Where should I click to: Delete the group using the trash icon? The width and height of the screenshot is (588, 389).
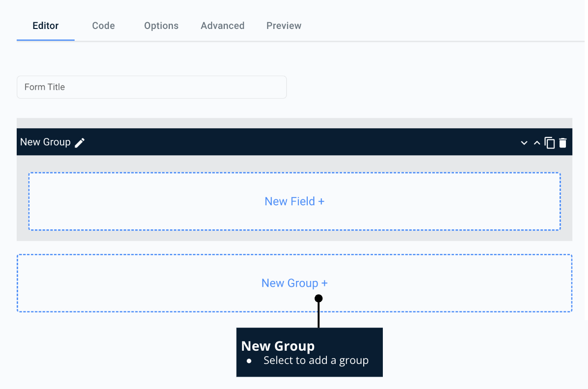tap(562, 142)
